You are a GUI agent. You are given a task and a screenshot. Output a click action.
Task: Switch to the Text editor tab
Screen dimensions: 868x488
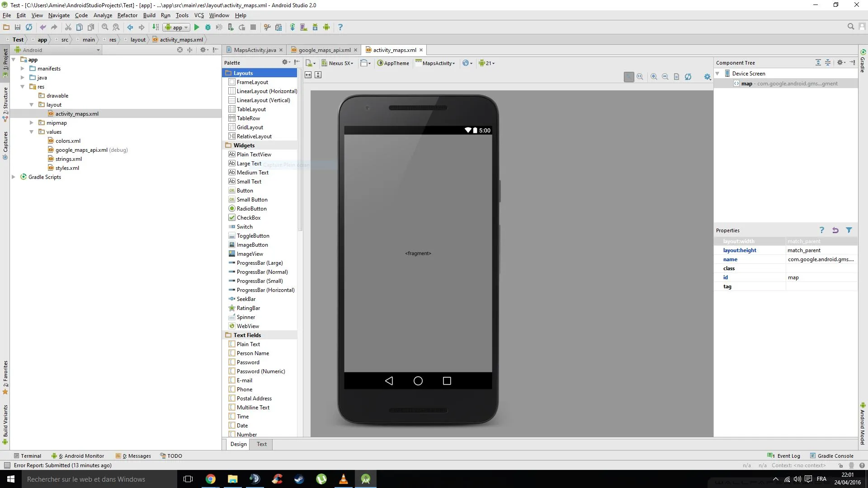click(x=262, y=444)
